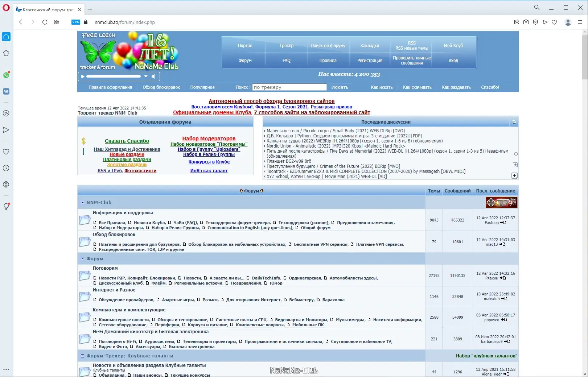Open Правила оформления link
This screenshot has width=588, height=377.
tap(110, 87)
